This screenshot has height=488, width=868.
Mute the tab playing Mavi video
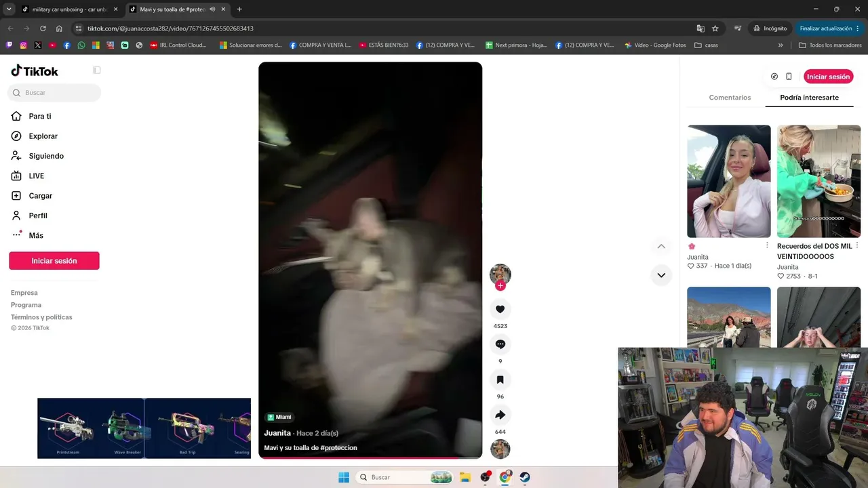(213, 9)
